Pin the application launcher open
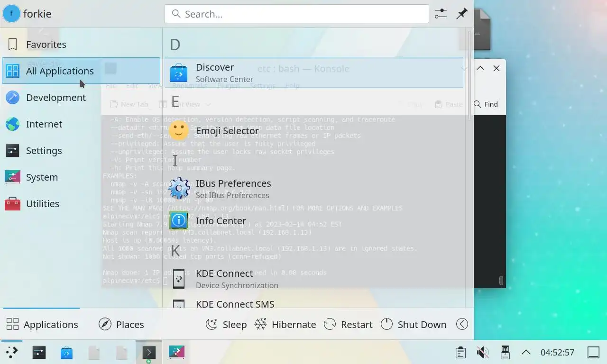Image resolution: width=607 pixels, height=364 pixels. [x=462, y=14]
